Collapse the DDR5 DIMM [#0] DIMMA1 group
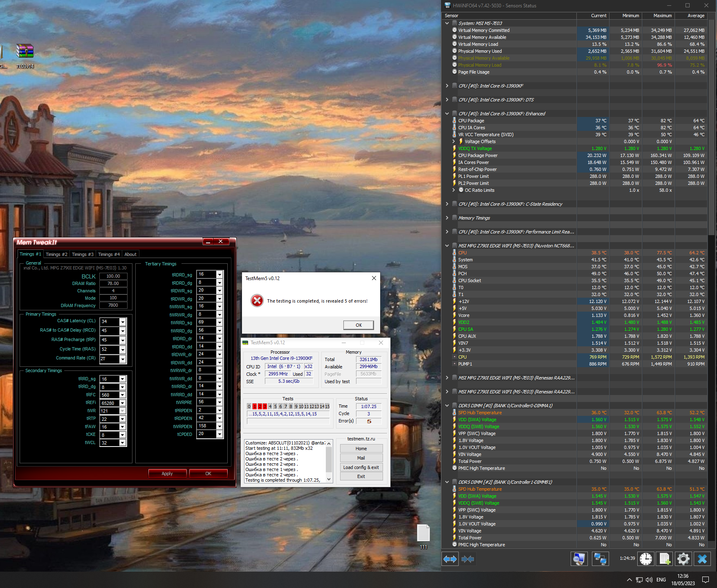The image size is (717, 588). [447, 406]
